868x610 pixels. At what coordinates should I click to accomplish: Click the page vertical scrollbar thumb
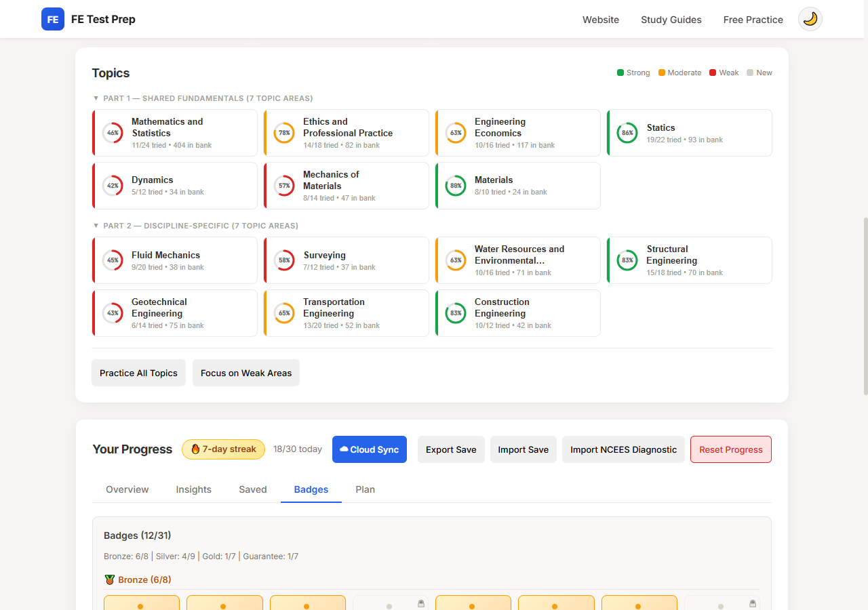pos(865,306)
